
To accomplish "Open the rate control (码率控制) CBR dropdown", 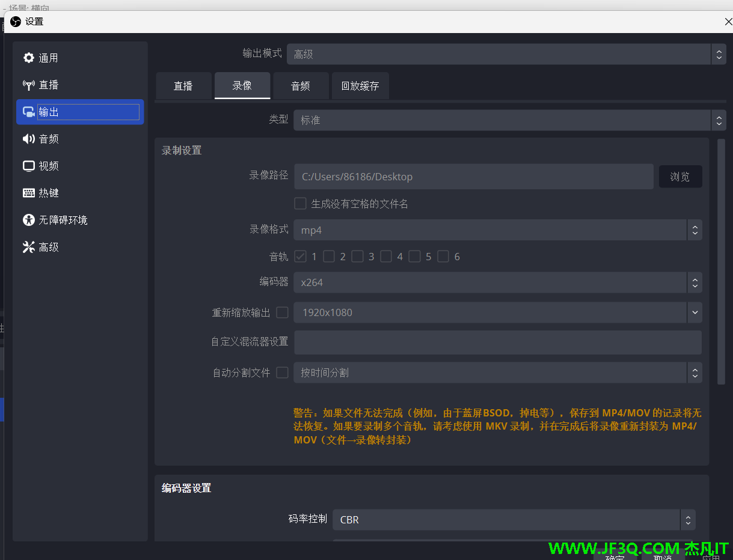I will point(514,520).
